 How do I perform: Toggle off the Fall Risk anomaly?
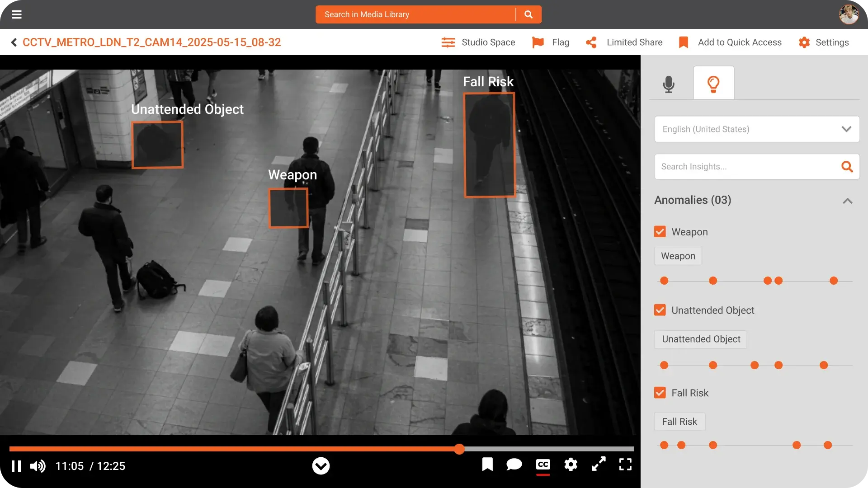coord(660,393)
